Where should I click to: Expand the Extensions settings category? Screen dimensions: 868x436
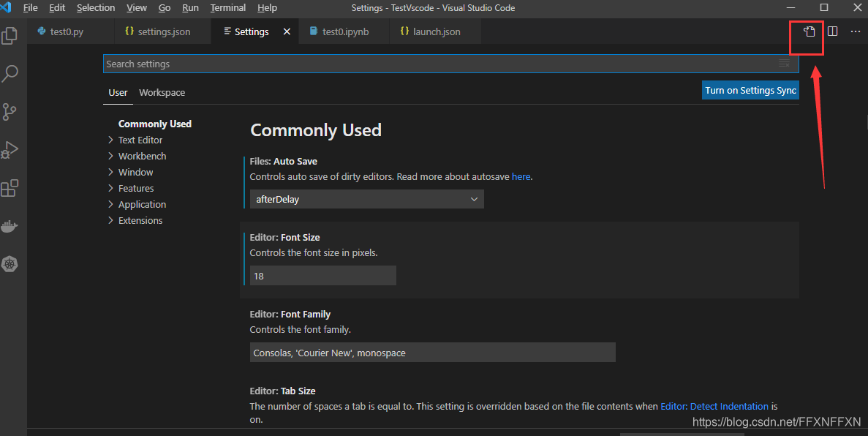[x=140, y=220]
